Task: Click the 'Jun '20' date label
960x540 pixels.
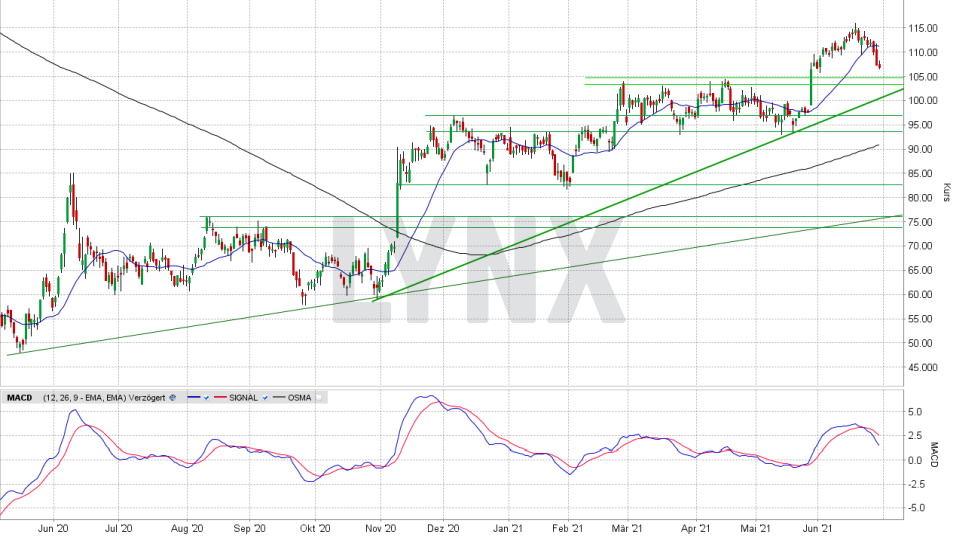Action: tap(53, 528)
